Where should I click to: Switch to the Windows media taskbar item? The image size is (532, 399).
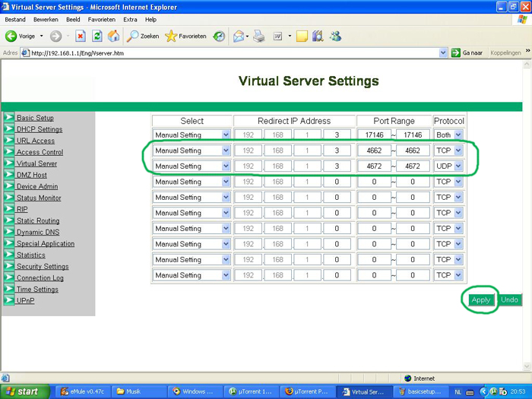point(195,391)
